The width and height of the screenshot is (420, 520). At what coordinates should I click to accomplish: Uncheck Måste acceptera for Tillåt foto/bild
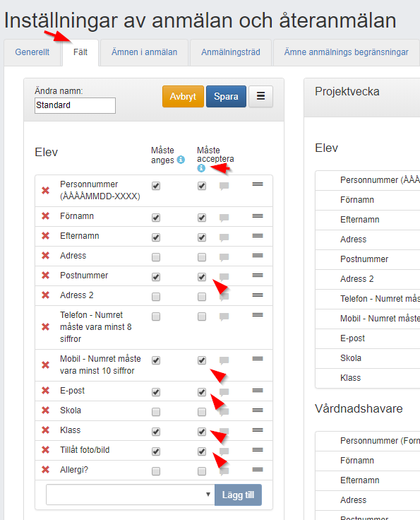pyautogui.click(x=202, y=451)
